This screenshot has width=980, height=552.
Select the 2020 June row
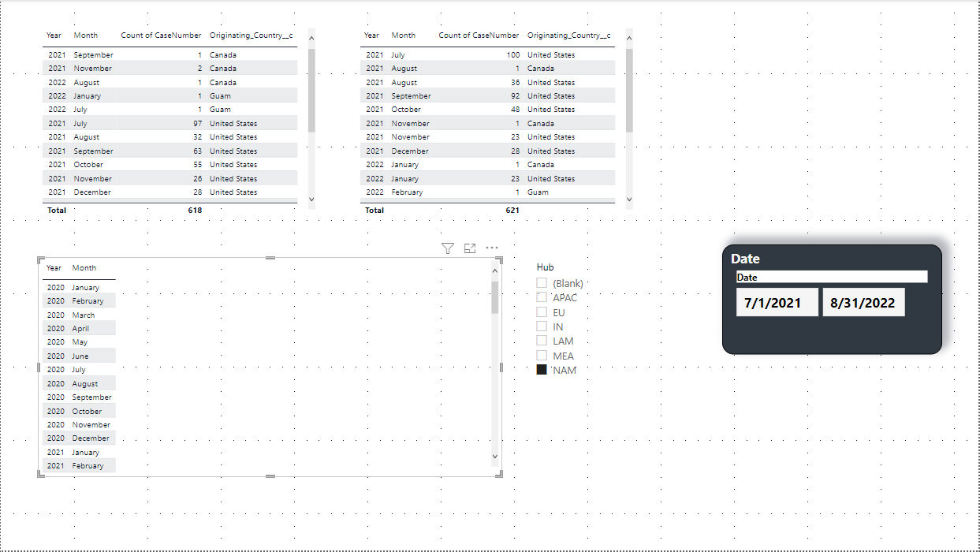click(x=79, y=356)
